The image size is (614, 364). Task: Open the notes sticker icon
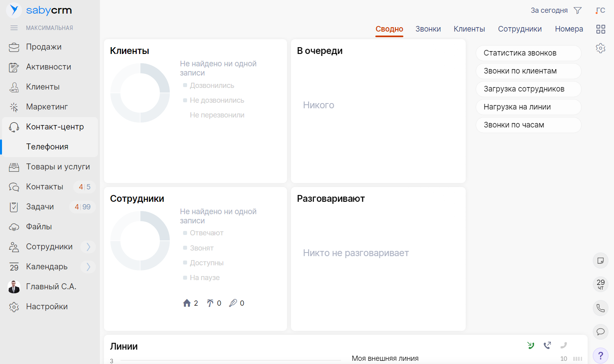point(600,261)
